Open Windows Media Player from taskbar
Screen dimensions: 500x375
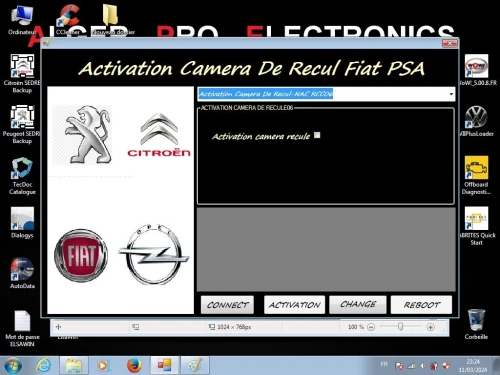(x=103, y=365)
